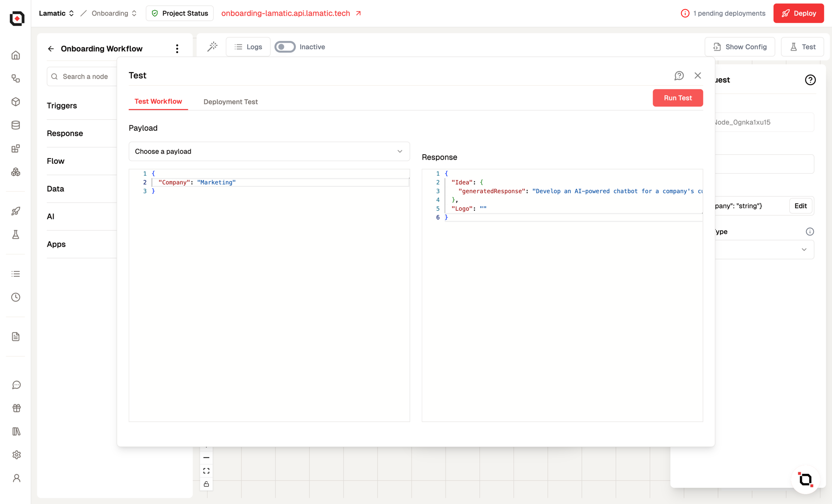Open the stacked cubes icon in sidebar
This screenshot has width=832, height=504.
coord(16,172)
